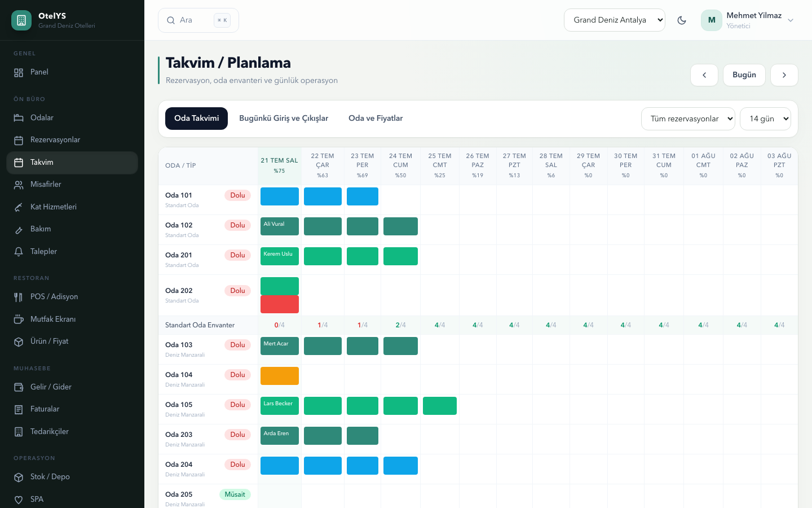Open Bakım wrench icon
The image size is (812, 508).
[x=19, y=229]
